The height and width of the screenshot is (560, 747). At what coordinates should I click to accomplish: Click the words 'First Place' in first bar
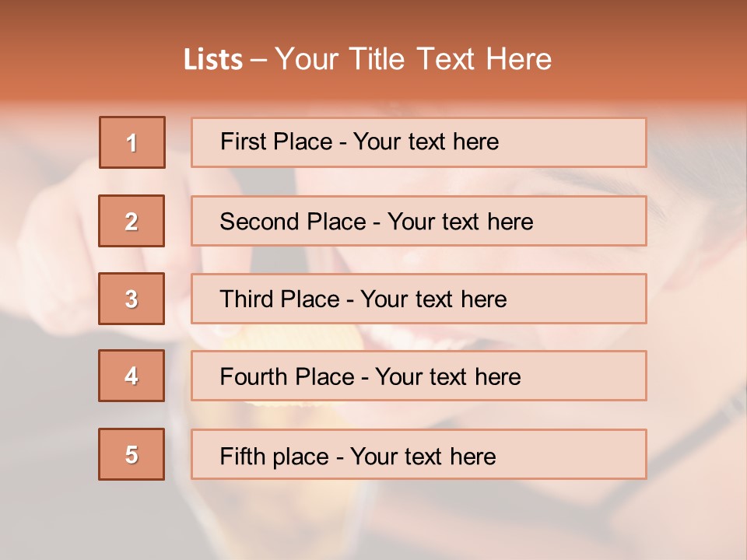click(x=276, y=142)
